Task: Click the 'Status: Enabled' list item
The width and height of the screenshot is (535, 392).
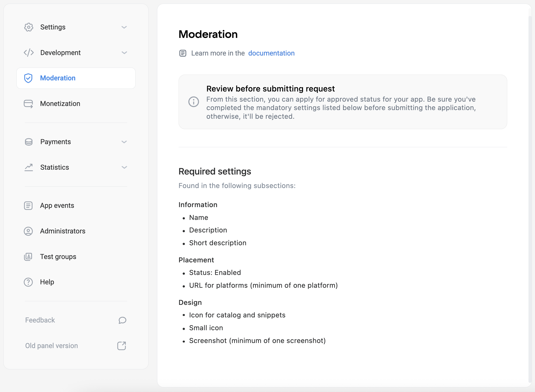Action: (215, 273)
